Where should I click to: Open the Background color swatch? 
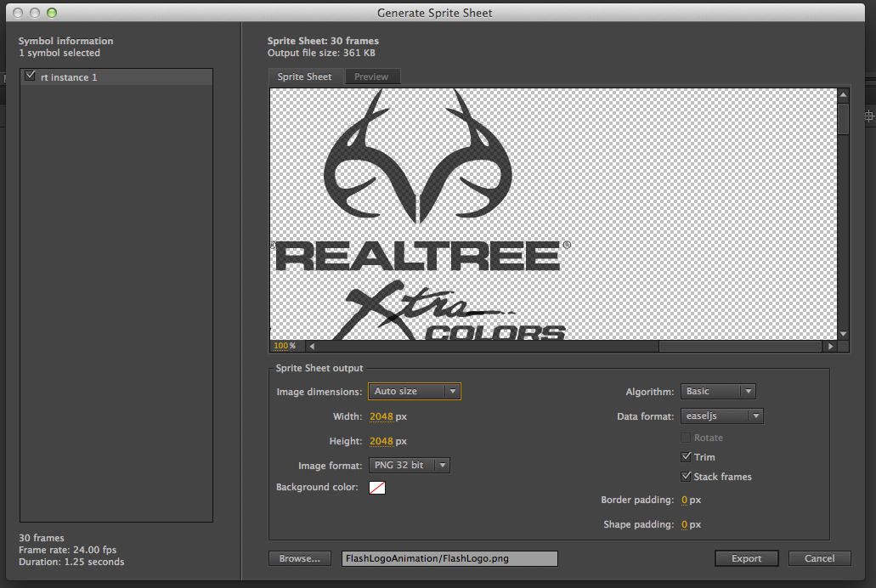click(377, 488)
